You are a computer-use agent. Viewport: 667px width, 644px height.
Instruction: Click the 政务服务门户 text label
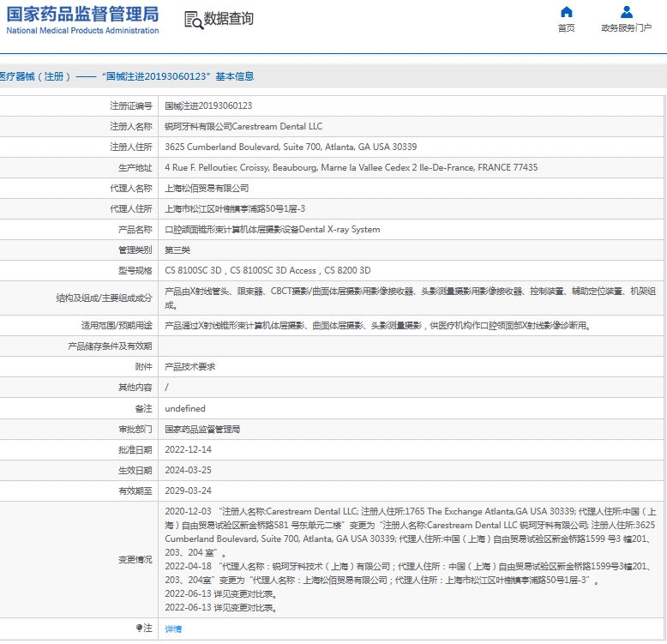point(626,28)
